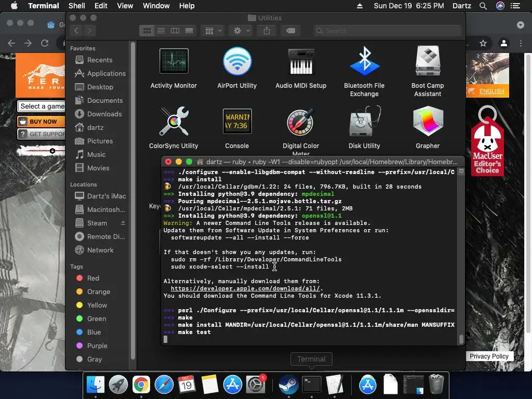Click ENGLISH language link in browser
The image size is (532, 399).
pos(491,91)
